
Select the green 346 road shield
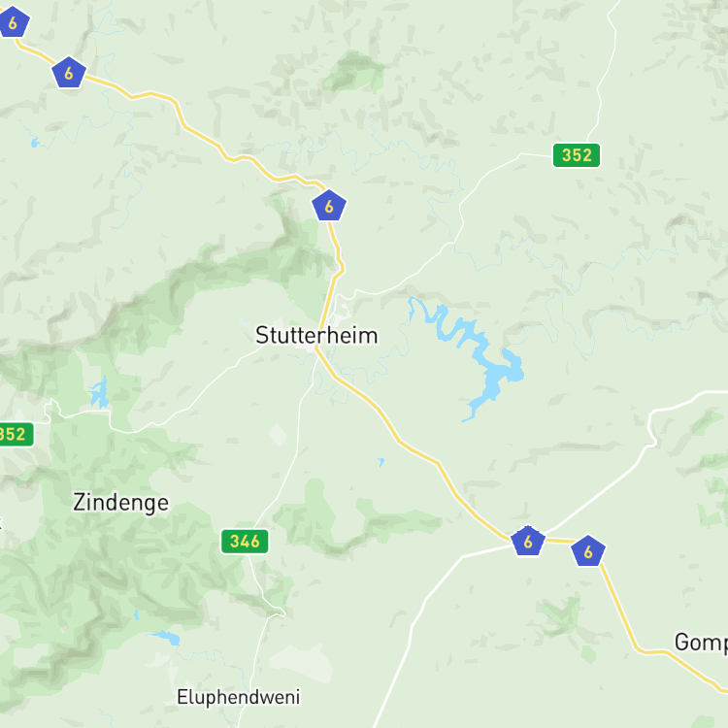coord(245,542)
